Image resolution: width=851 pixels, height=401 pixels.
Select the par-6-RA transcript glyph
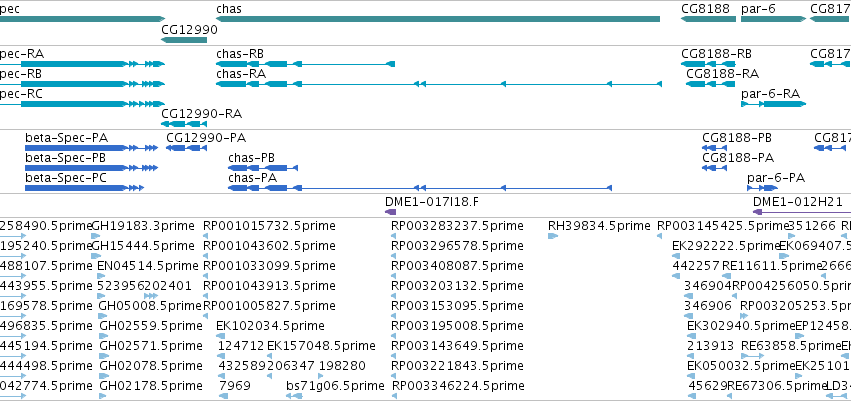click(x=773, y=104)
